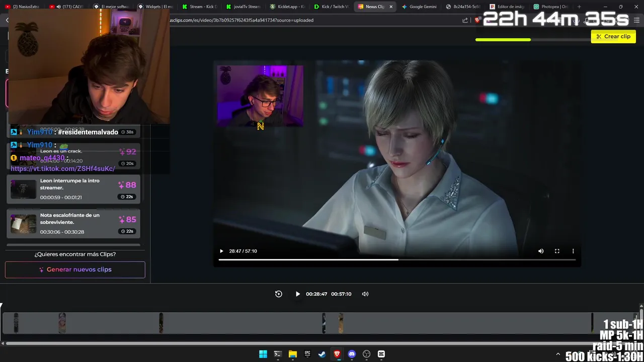Click the '¿Quieres encontrar más Clips?' text

(x=75, y=254)
